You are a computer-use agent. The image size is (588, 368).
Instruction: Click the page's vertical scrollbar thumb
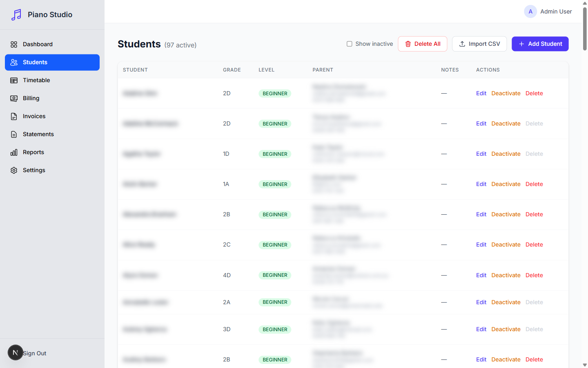[585, 29]
